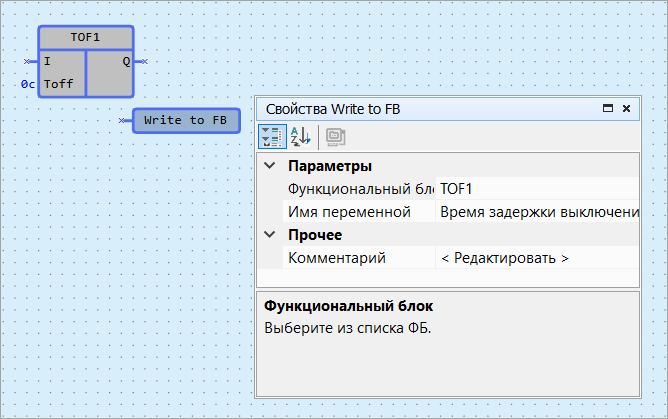Maximize the Свойства Write to FB panel
Image resolution: width=668 pixels, height=419 pixels.
(606, 108)
